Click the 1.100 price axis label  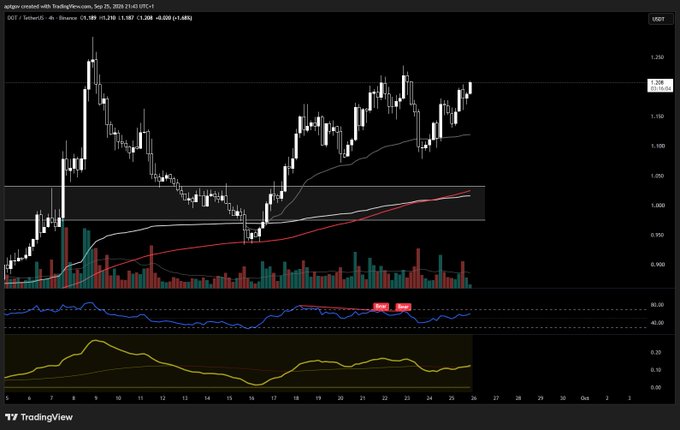tap(657, 146)
